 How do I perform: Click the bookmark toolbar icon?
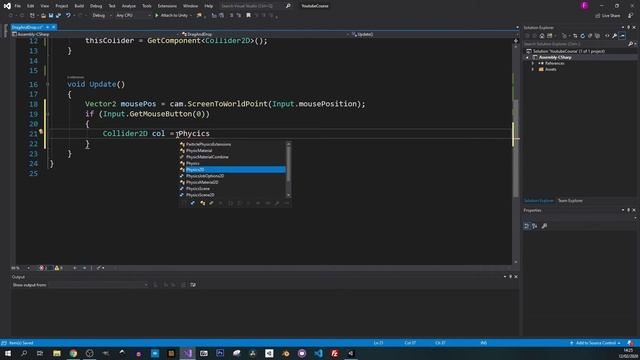248,16
